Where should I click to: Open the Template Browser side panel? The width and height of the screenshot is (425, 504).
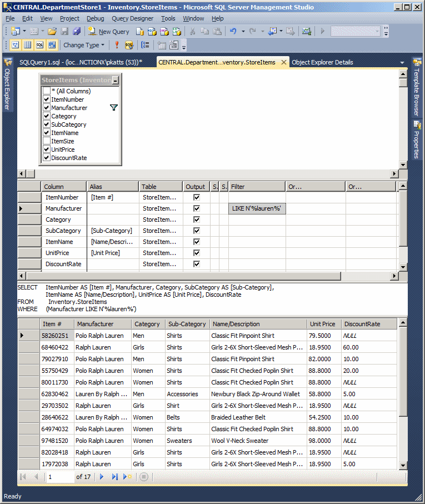(x=417, y=87)
